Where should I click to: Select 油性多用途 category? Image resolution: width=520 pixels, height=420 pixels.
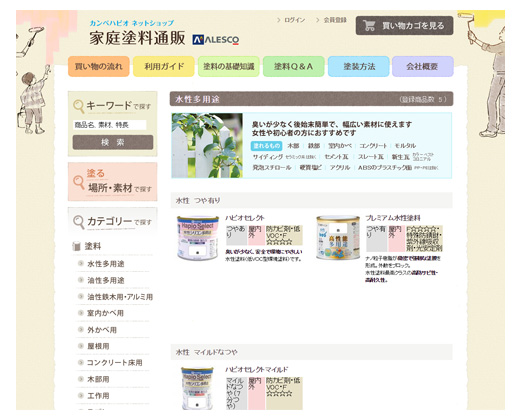click(x=106, y=280)
